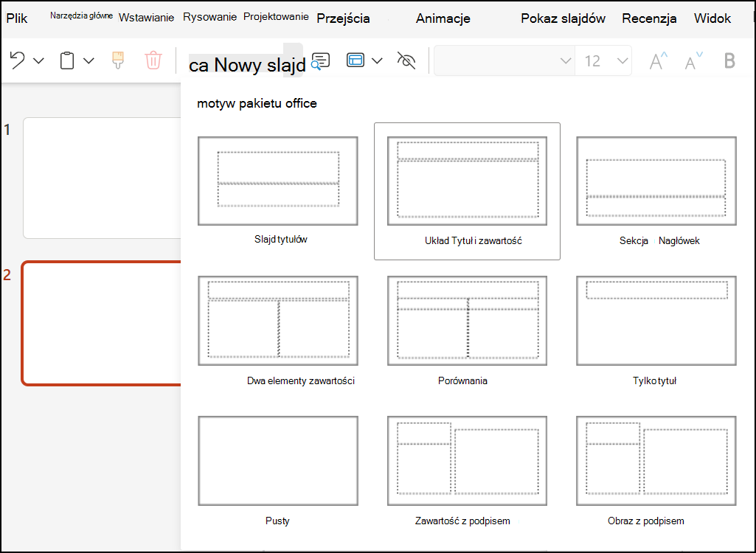
Task: Select the Zawartość z podpisem layout
Action: 467,461
